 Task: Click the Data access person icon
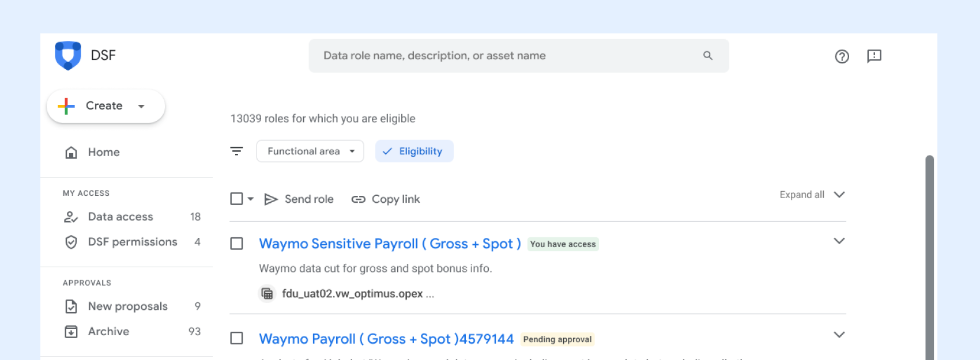click(71, 217)
